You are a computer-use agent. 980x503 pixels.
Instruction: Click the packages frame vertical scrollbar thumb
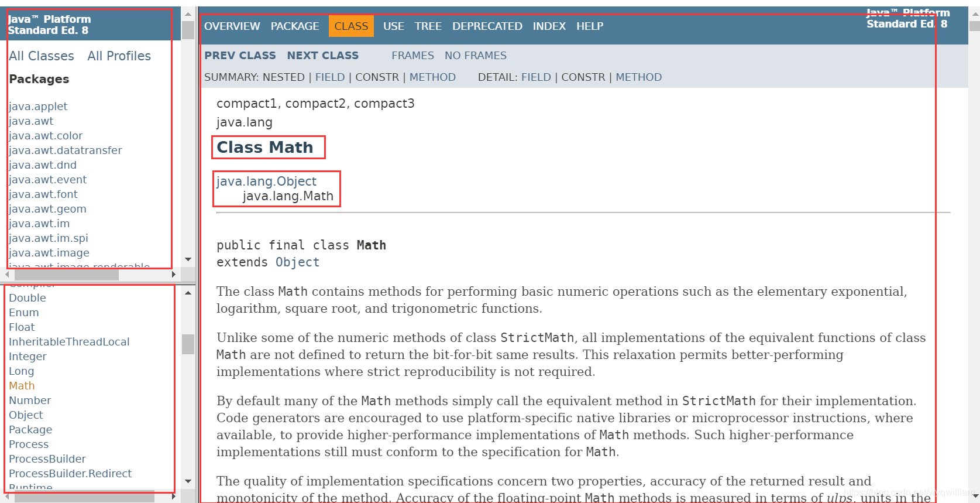tap(188, 30)
